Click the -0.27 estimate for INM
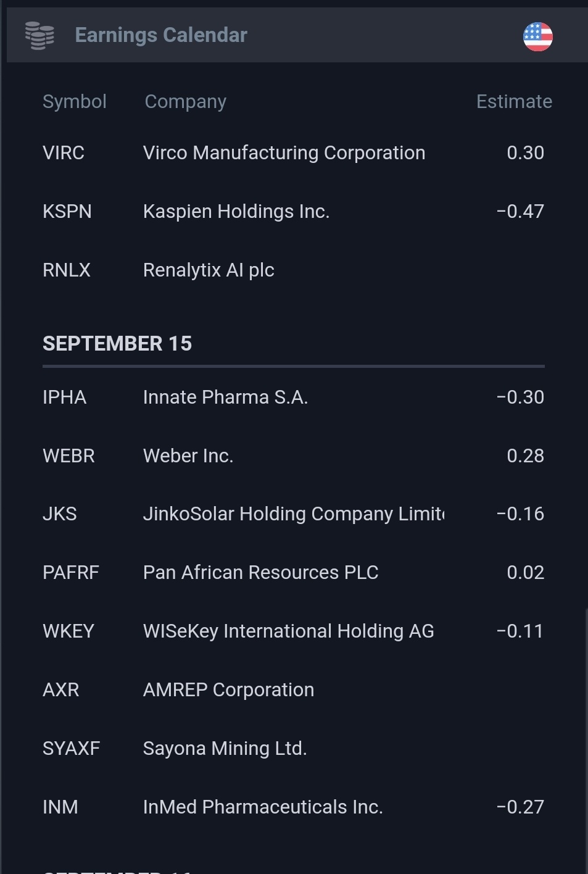Screen dimensions: 588x874 pyautogui.click(x=520, y=807)
